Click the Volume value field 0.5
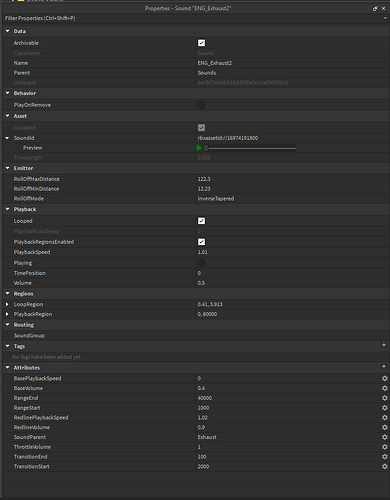 (292, 283)
